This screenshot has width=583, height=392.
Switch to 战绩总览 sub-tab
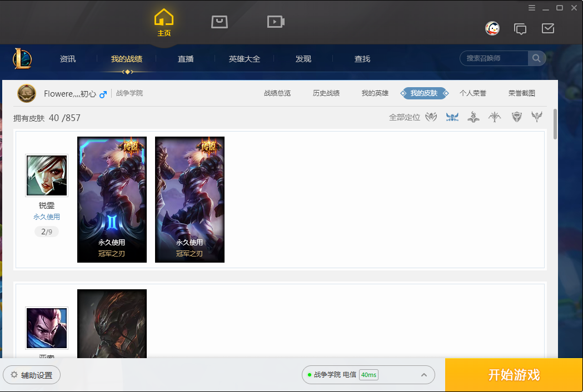coord(277,93)
